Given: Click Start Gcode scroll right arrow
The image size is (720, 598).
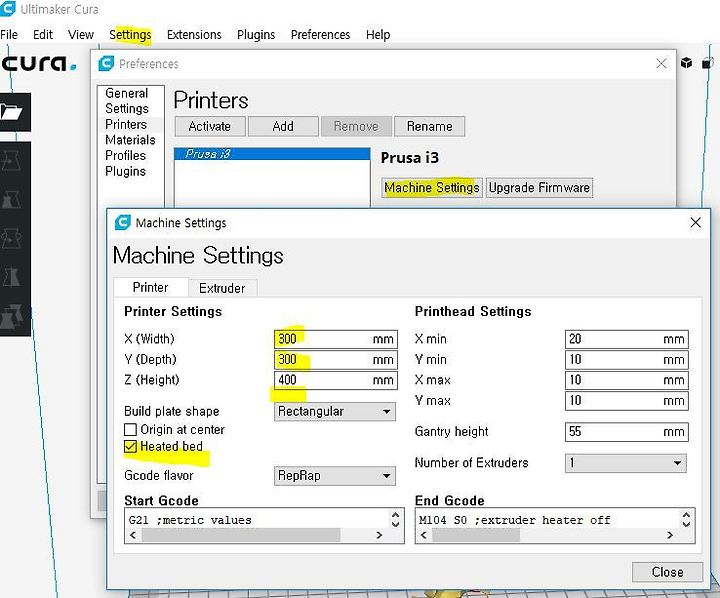Looking at the screenshot, I should (379, 535).
